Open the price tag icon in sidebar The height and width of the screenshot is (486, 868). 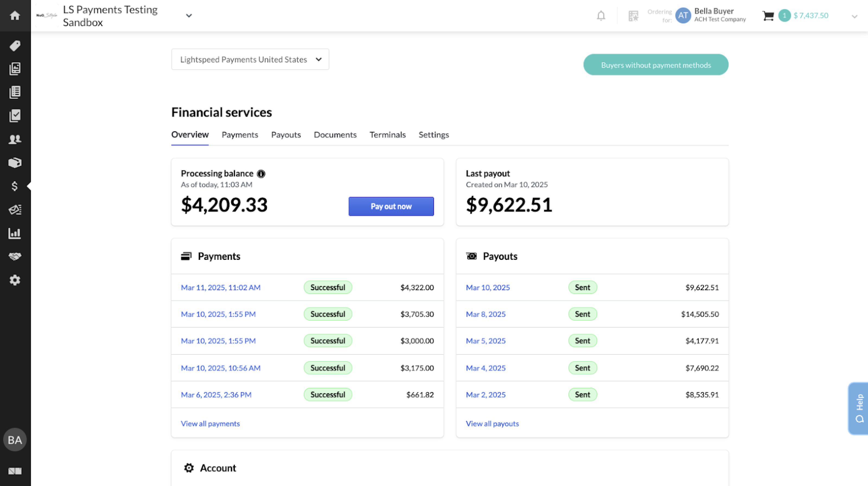[15, 46]
